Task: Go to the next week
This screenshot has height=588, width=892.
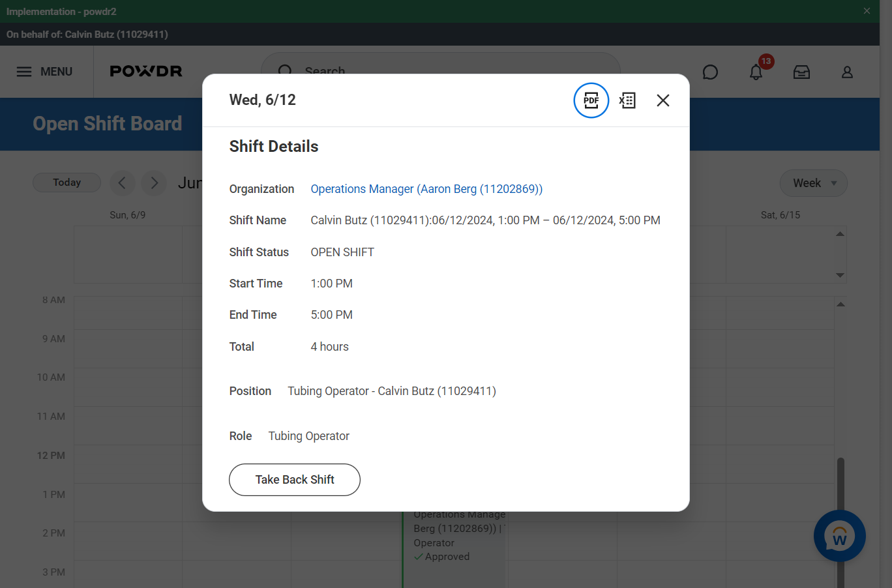Action: [x=154, y=183]
